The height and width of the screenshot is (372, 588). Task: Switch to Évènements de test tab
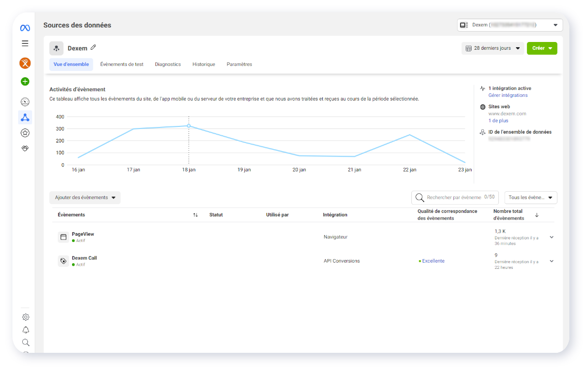(x=122, y=64)
